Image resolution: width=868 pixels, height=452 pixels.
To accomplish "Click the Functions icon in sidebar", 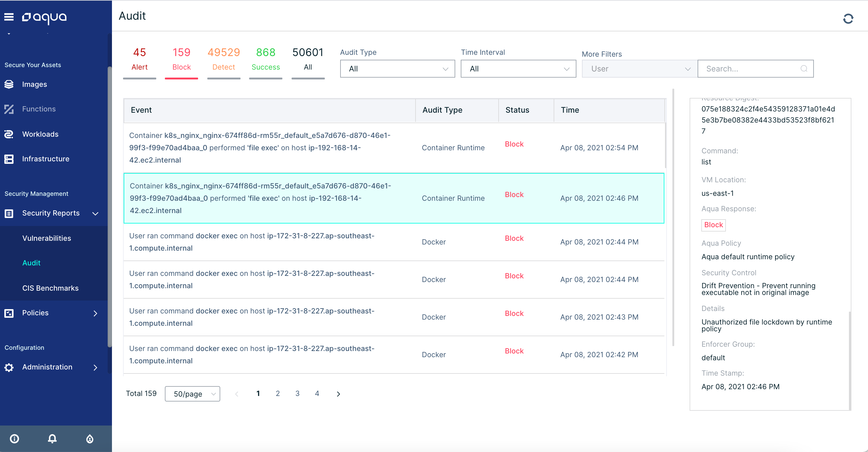I will (9, 109).
